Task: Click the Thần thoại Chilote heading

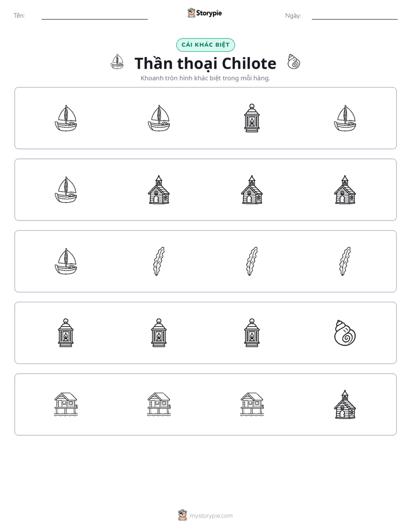Action: pos(205,63)
